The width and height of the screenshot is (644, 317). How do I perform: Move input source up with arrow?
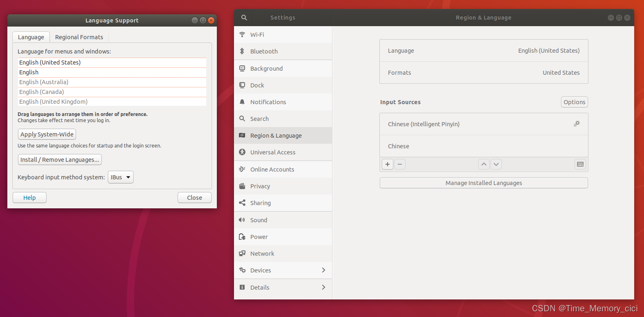(x=484, y=164)
